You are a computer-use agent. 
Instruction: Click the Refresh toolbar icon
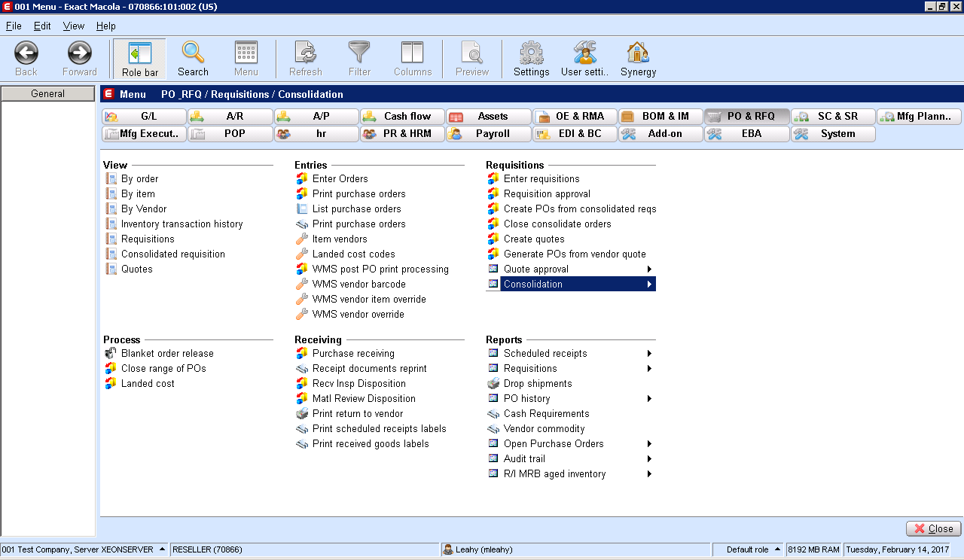305,52
